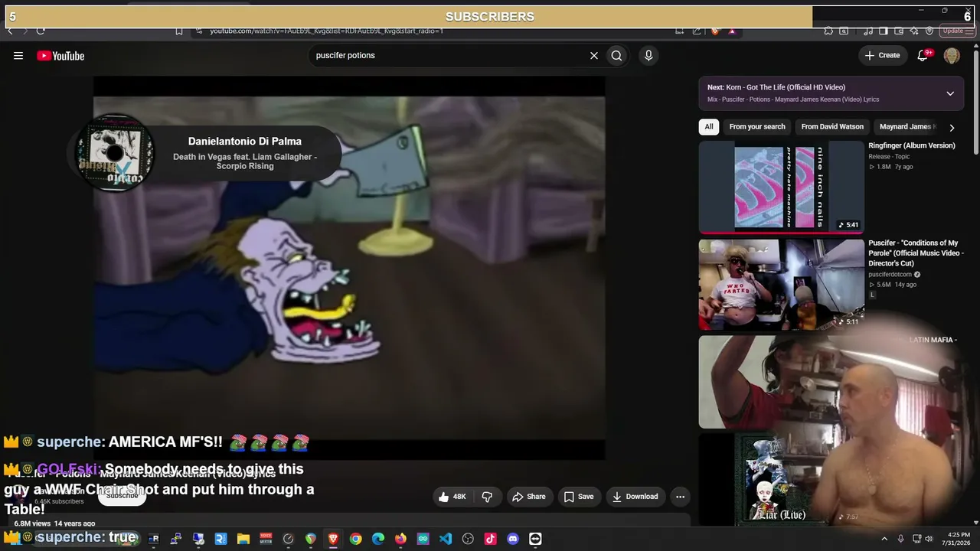This screenshot has height=551, width=980.
Task: Open File Explorer from the taskbar
Action: pyautogui.click(x=243, y=539)
